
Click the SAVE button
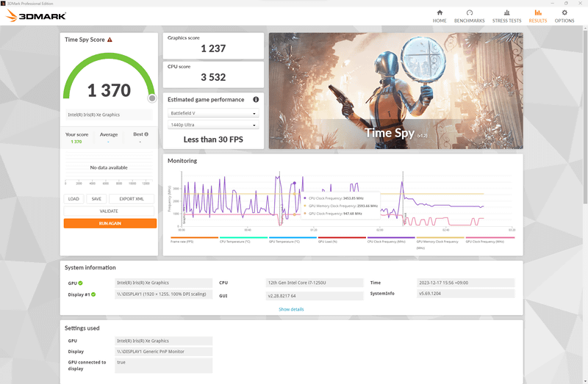click(96, 199)
